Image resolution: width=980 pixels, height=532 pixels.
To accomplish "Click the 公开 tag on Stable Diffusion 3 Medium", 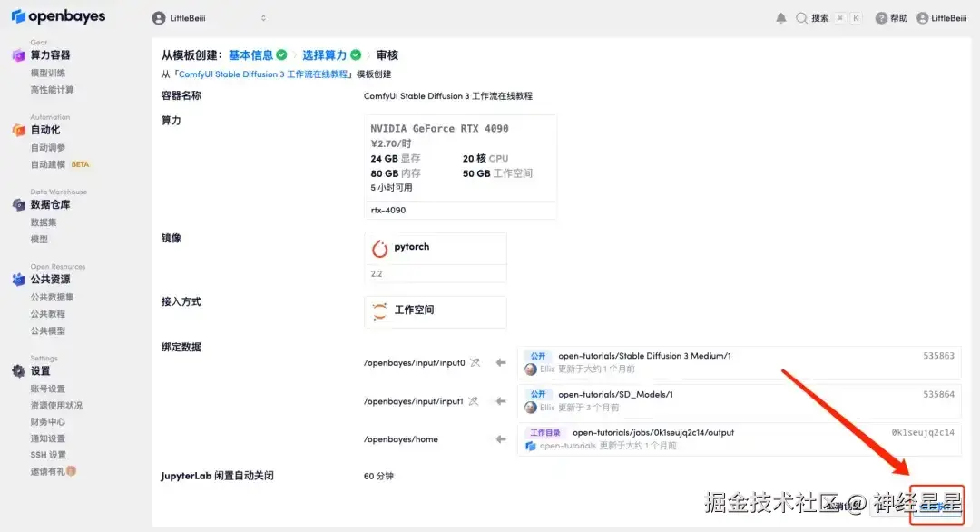I will 538,356.
